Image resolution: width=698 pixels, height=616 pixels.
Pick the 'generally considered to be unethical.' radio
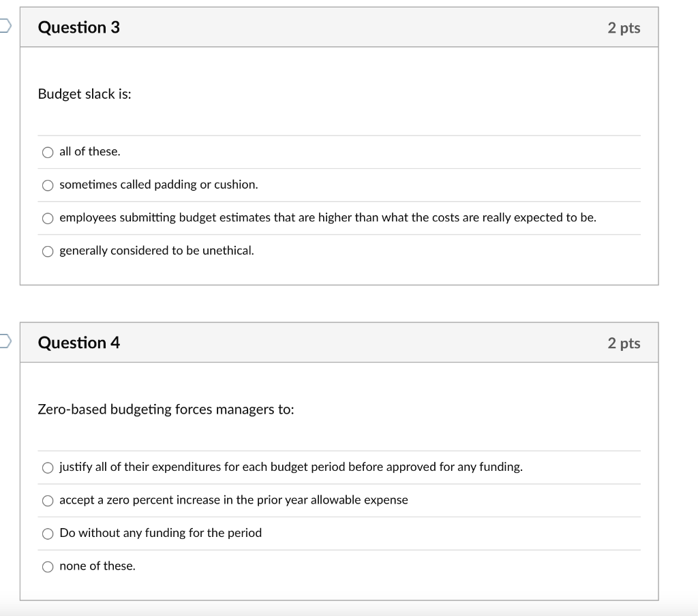pos(48,251)
